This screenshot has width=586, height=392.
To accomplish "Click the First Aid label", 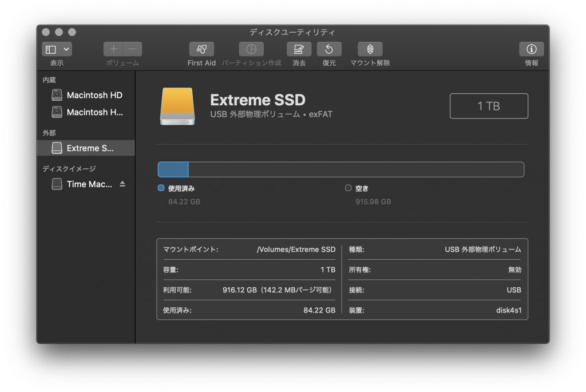I will click(x=201, y=63).
